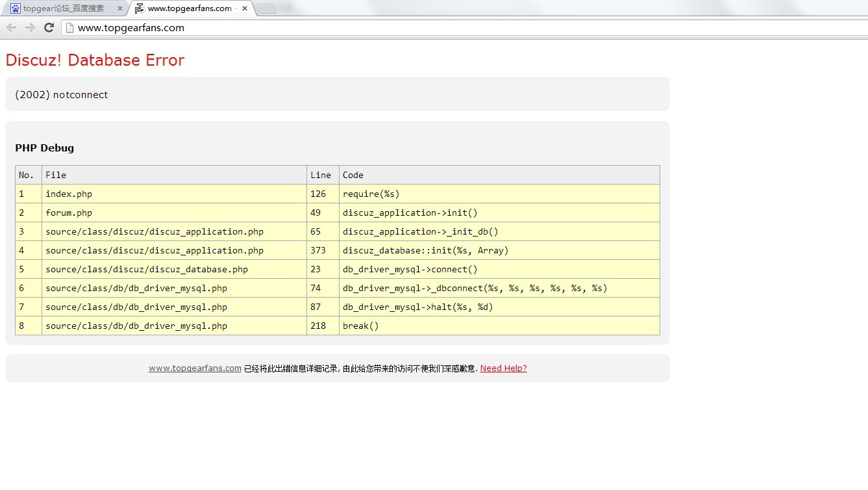Click the page icon in the address bar

coord(69,27)
